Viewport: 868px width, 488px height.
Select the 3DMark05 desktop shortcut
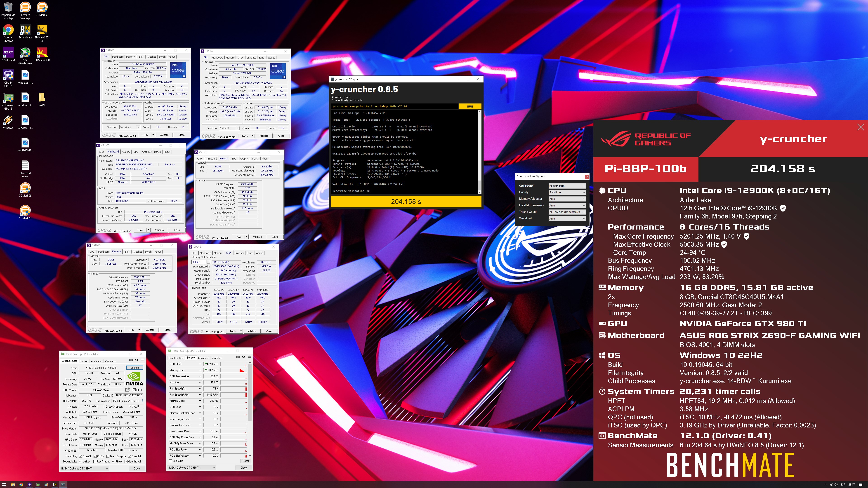coord(25,213)
